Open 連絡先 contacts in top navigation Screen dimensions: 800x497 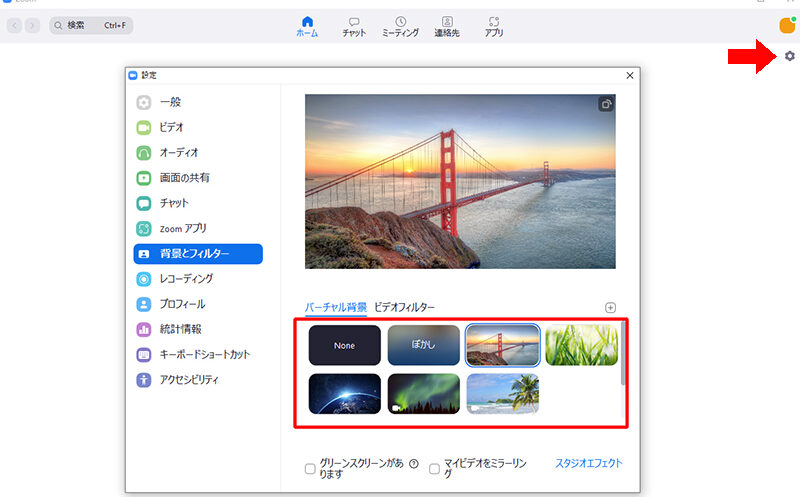pyautogui.click(x=447, y=27)
